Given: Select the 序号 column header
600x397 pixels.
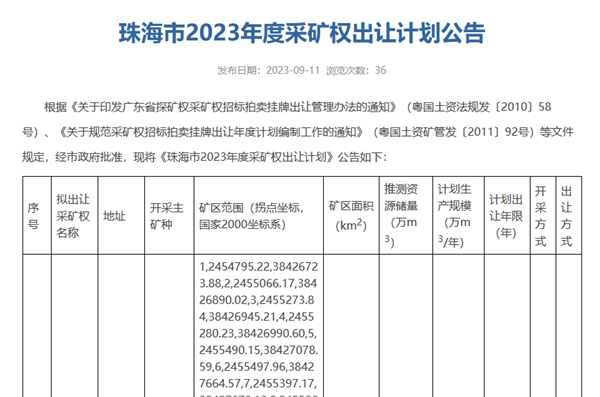Looking at the screenshot, I should tap(33, 216).
